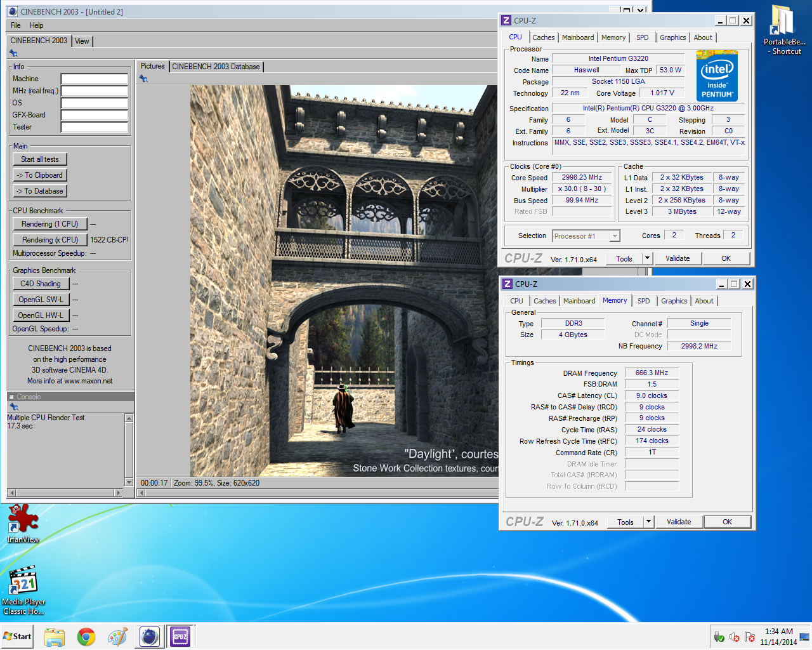Click Validate in upper CPU-Z window

point(678,258)
